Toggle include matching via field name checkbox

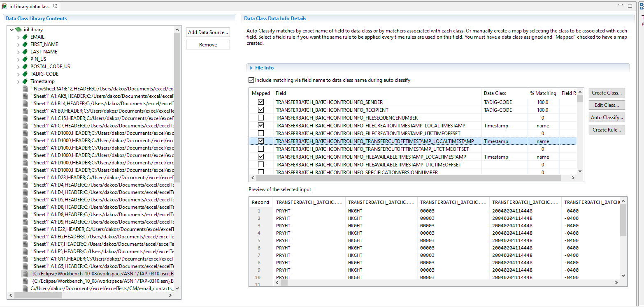[x=251, y=80]
